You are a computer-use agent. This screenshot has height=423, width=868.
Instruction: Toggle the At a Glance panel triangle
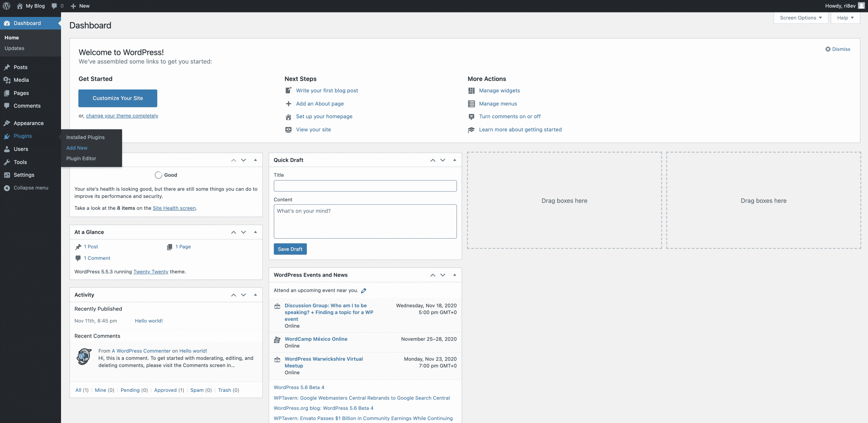coord(255,232)
